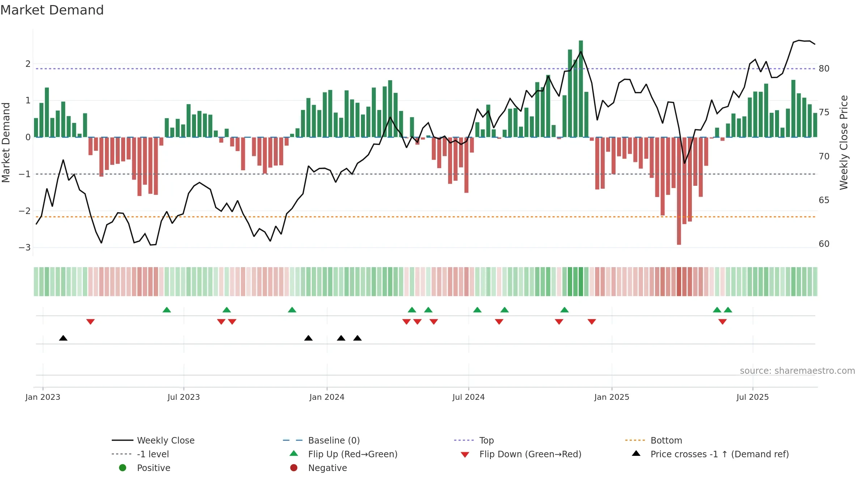Click the Jan 2025 x-axis label
868x488 pixels.
pyautogui.click(x=612, y=397)
